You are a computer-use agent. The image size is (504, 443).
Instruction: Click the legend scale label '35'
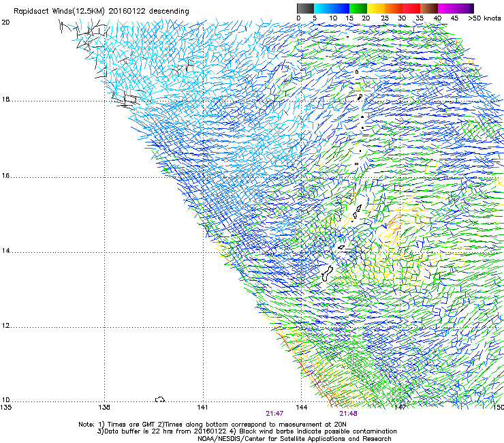[420, 18]
